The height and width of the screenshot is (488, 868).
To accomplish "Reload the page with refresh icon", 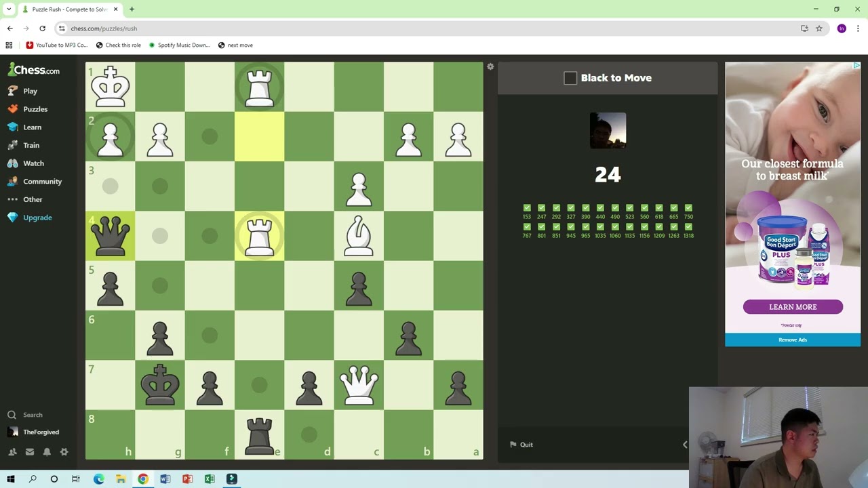I will 42,28.
